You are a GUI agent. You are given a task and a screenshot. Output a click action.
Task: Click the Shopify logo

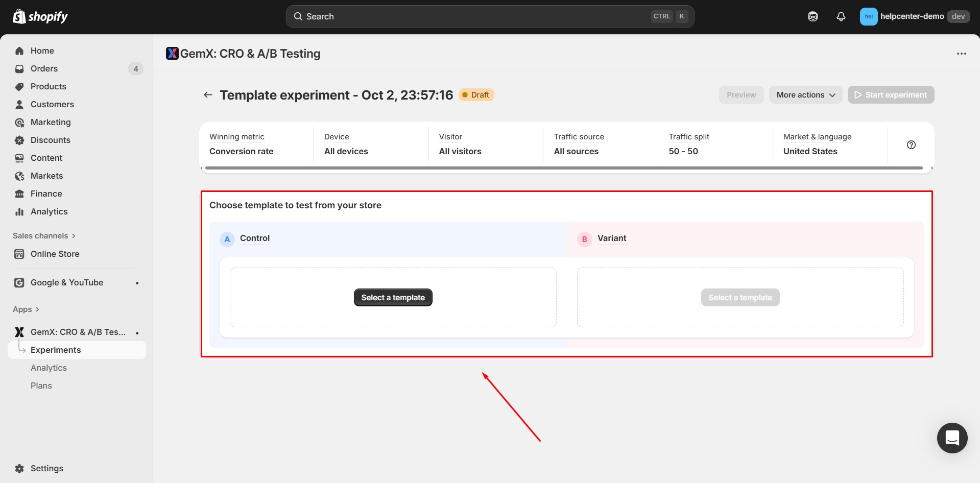tap(40, 17)
